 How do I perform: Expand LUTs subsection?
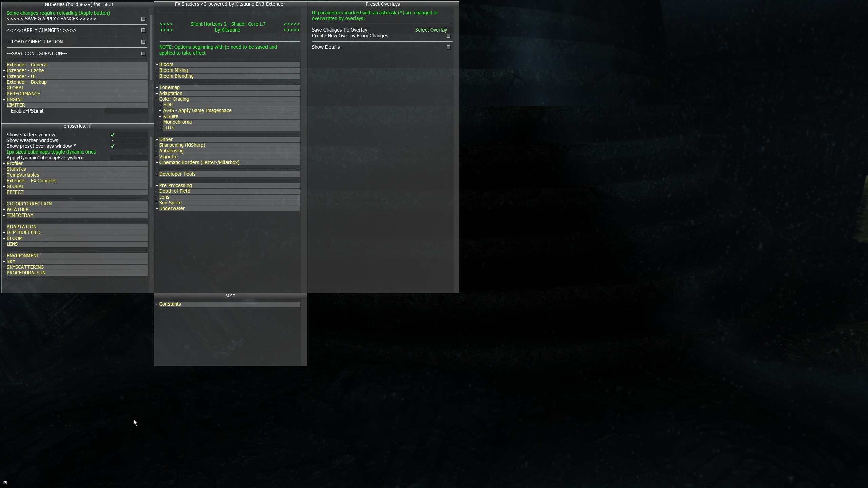pos(230,128)
